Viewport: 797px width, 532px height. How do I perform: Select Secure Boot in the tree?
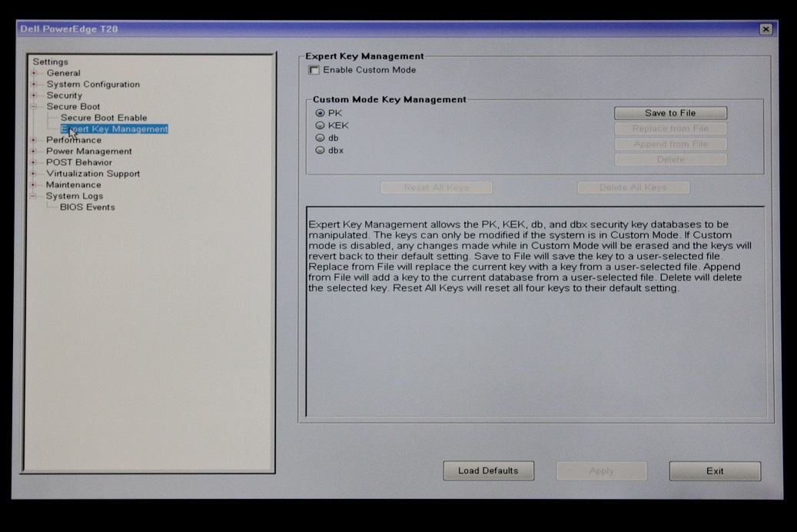[73, 107]
